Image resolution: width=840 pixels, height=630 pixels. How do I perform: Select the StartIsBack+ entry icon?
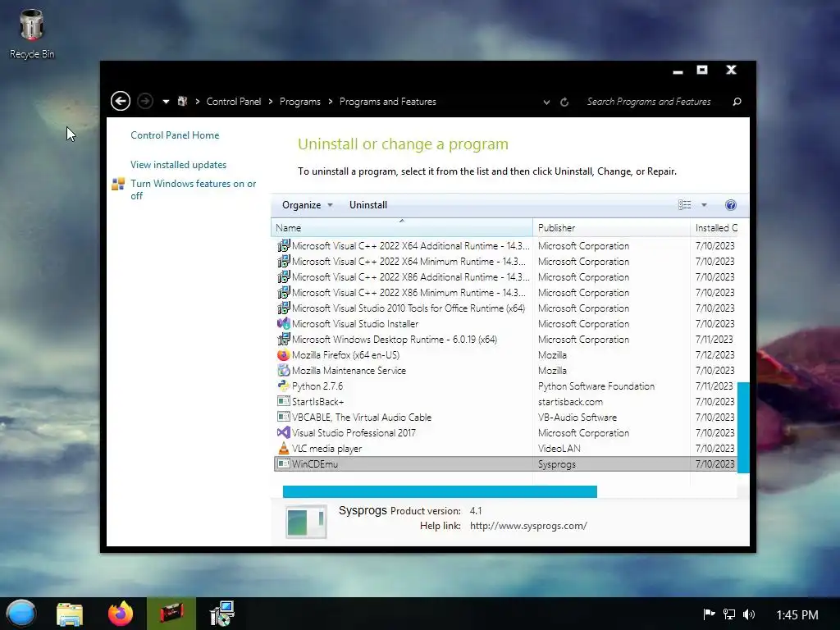283,401
